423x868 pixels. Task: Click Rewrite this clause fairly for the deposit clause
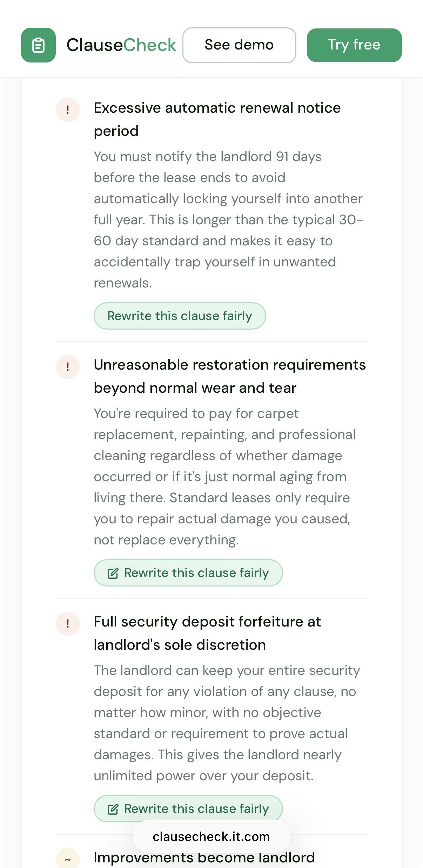point(188,808)
